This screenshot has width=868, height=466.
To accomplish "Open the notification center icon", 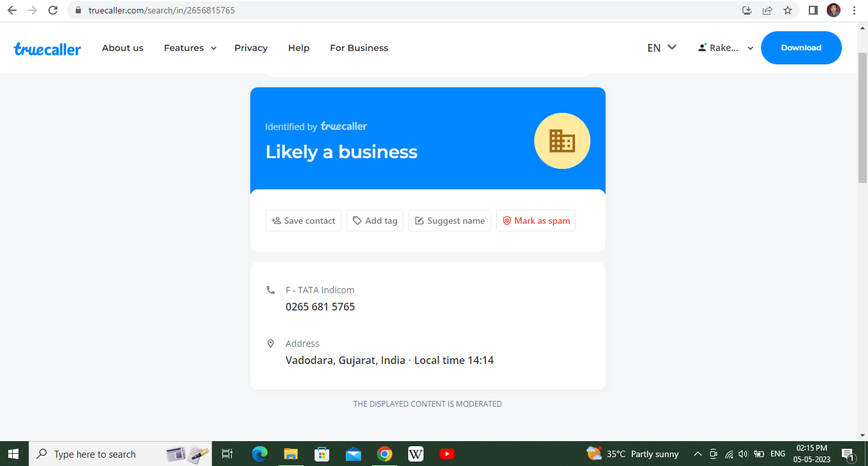I will [848, 454].
